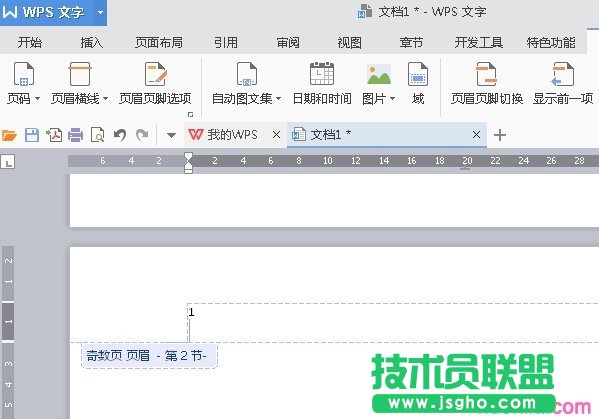Switch to the 我的WPS document tab

[232, 134]
